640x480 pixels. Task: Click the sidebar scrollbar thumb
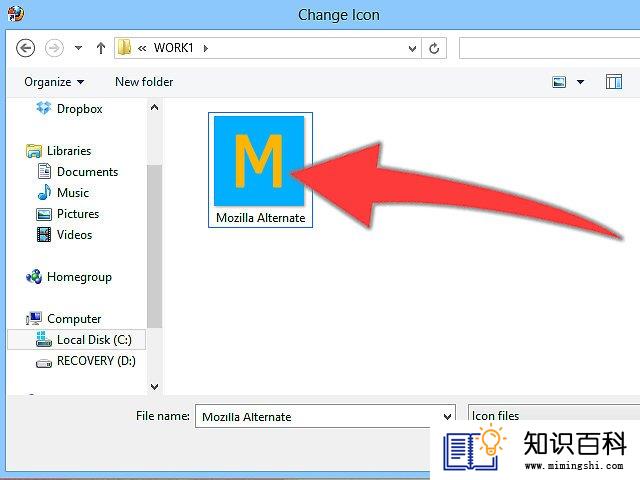[x=154, y=246]
